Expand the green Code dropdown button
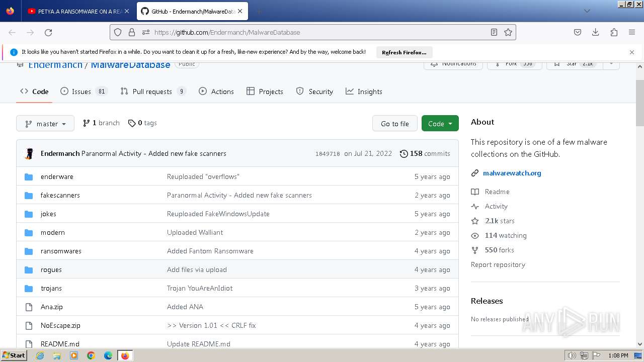Image resolution: width=644 pixels, height=362 pixels. (x=440, y=124)
